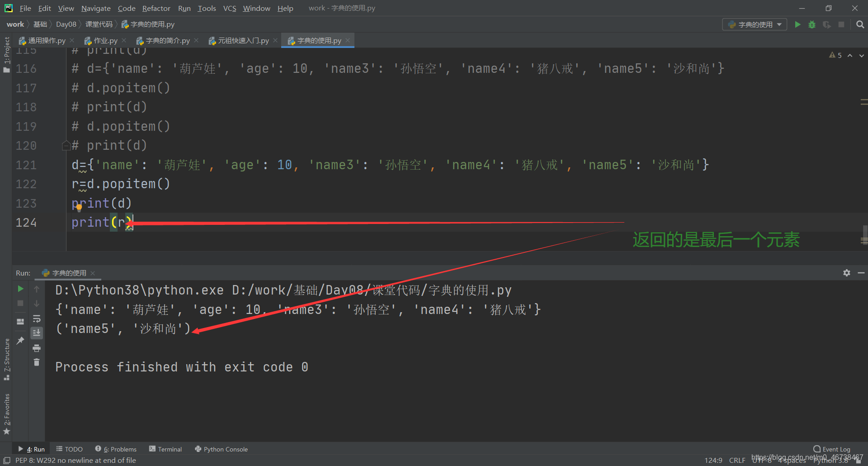Viewport: 868px width, 466px height.
Task: Click the stop icon in the Run panel
Action: pyautogui.click(x=20, y=303)
